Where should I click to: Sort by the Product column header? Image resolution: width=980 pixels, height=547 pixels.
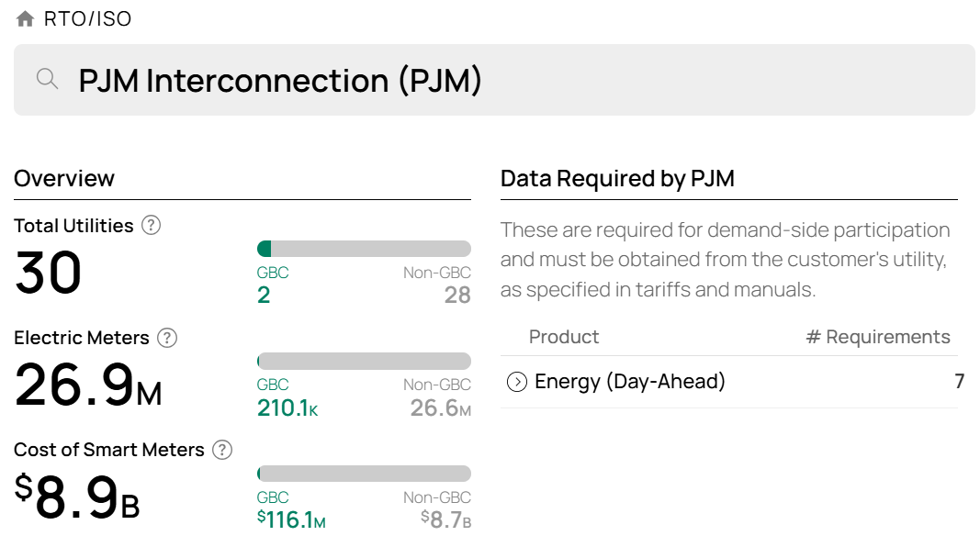click(x=564, y=337)
